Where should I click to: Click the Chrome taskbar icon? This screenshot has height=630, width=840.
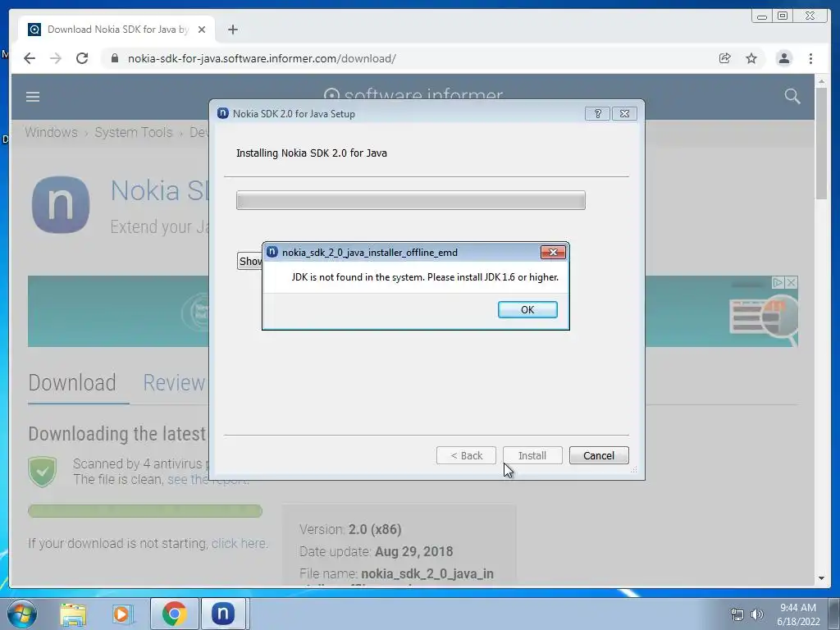(x=174, y=614)
